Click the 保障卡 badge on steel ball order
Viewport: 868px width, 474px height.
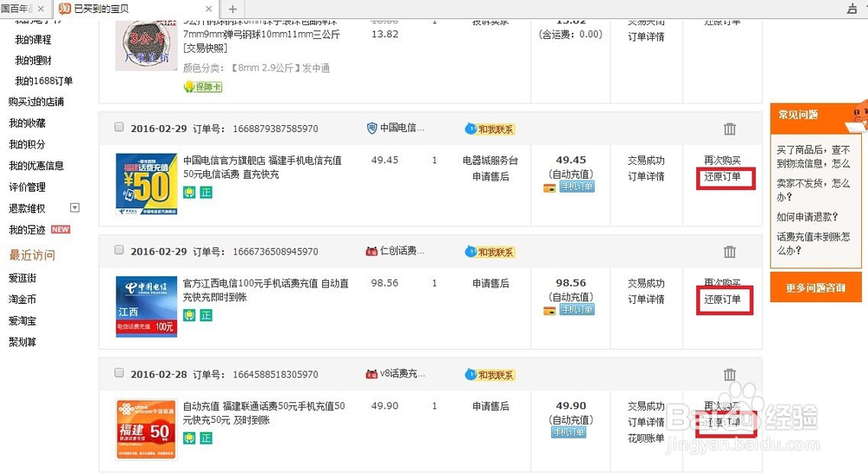(x=202, y=87)
